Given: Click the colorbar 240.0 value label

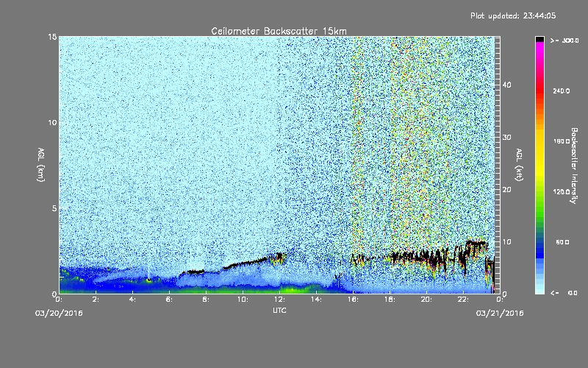Looking at the screenshot, I should tap(562, 91).
